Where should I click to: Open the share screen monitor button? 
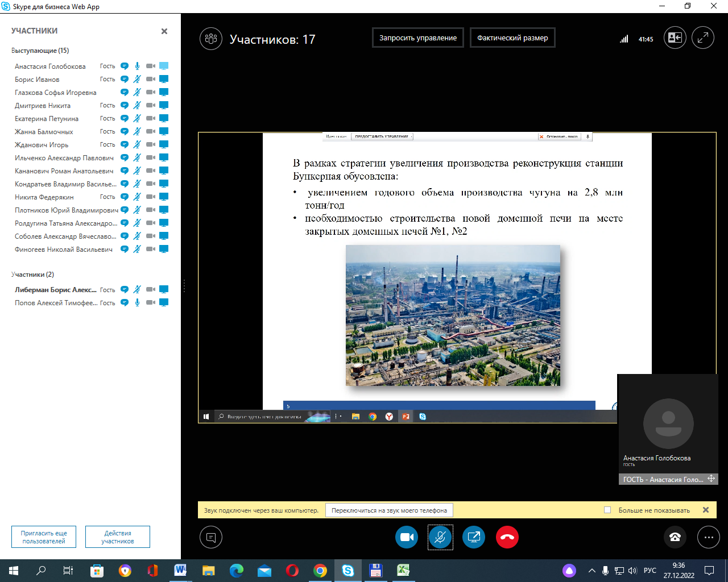[x=473, y=537]
